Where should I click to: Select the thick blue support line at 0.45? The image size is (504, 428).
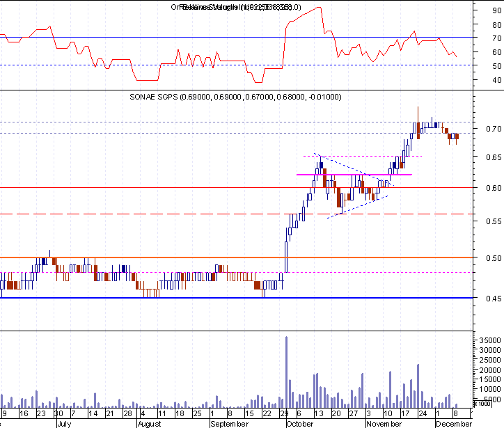(236, 298)
